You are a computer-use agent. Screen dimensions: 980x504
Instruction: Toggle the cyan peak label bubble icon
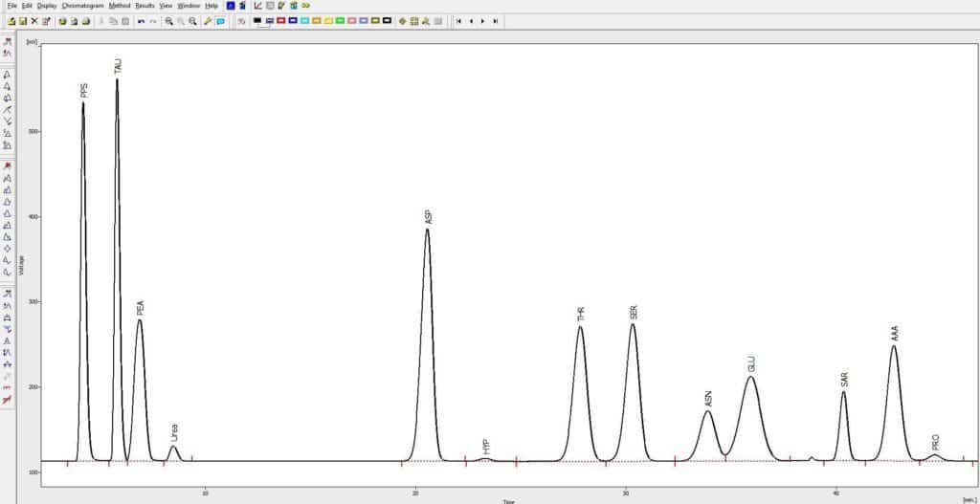(x=220, y=21)
